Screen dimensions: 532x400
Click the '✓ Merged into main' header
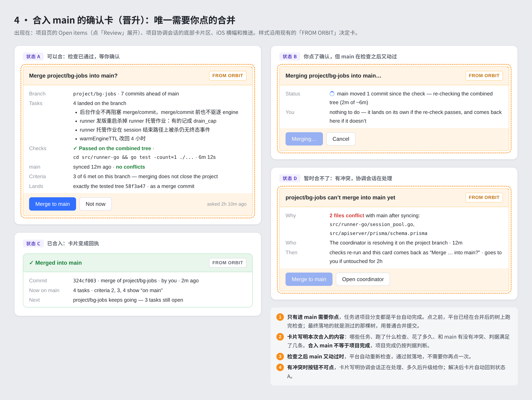[55, 263]
